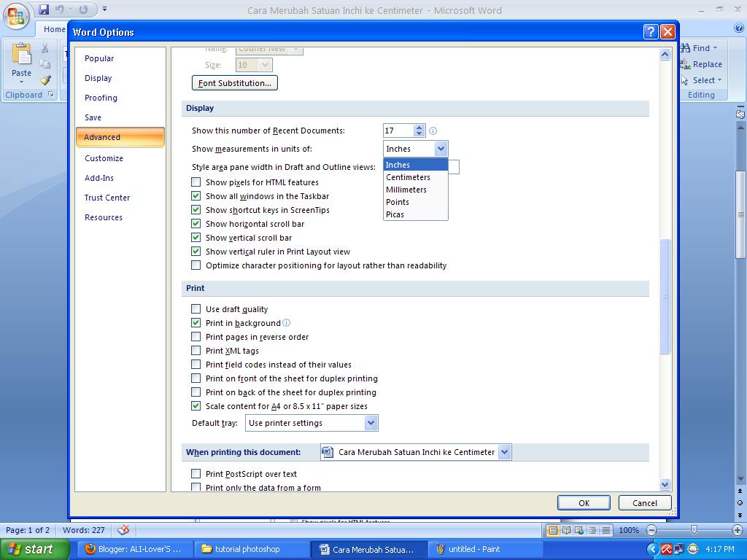Uncheck Show shortcut keys in ScreenTips
Image resolution: width=747 pixels, height=560 pixels.
[x=196, y=209]
